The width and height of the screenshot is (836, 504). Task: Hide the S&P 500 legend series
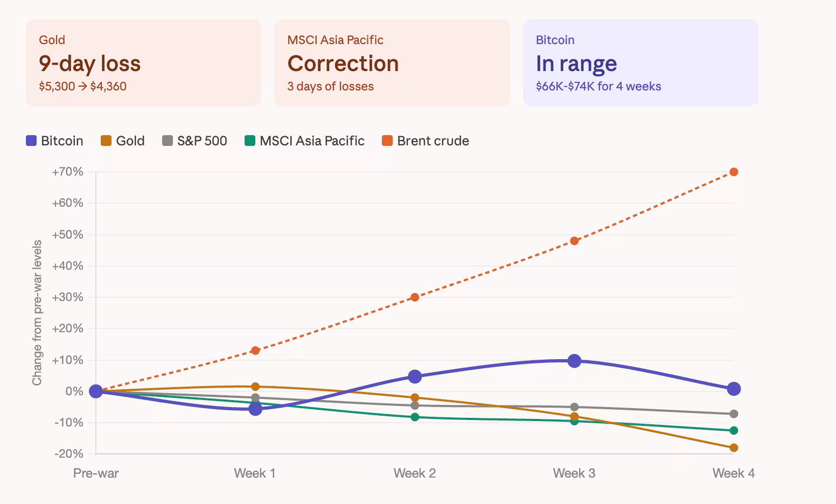[x=194, y=141]
